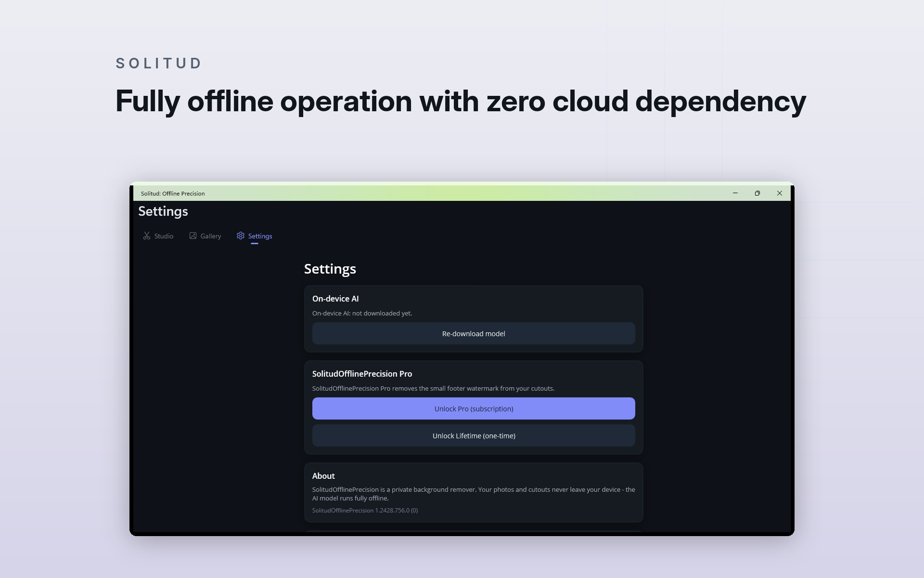Click Unlock Pro (subscription) button

[474, 408]
